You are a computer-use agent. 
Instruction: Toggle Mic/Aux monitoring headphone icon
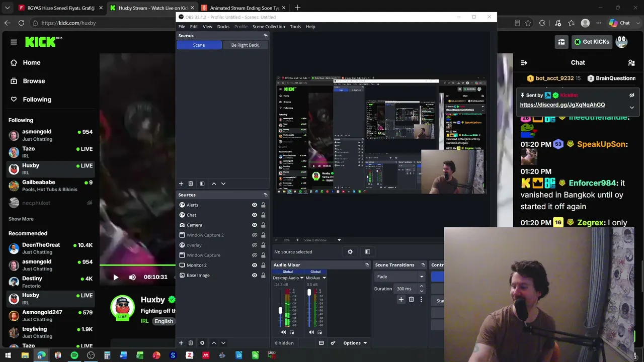tap(319, 332)
